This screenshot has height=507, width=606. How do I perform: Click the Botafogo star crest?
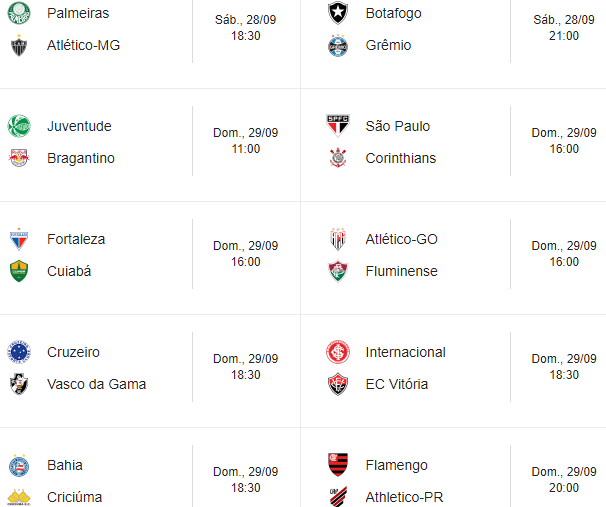coord(338,13)
